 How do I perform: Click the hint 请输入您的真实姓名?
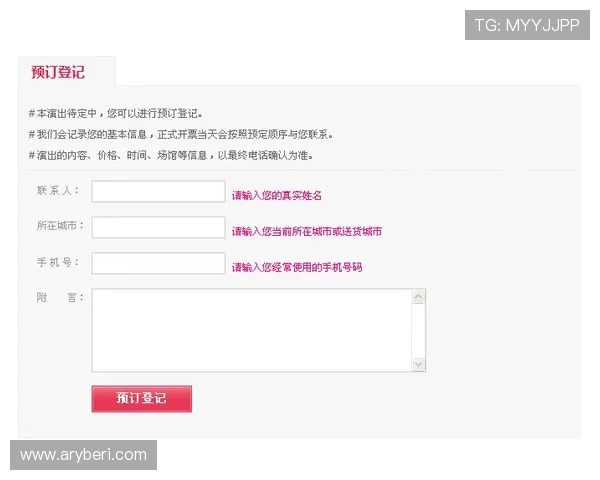coord(277,196)
